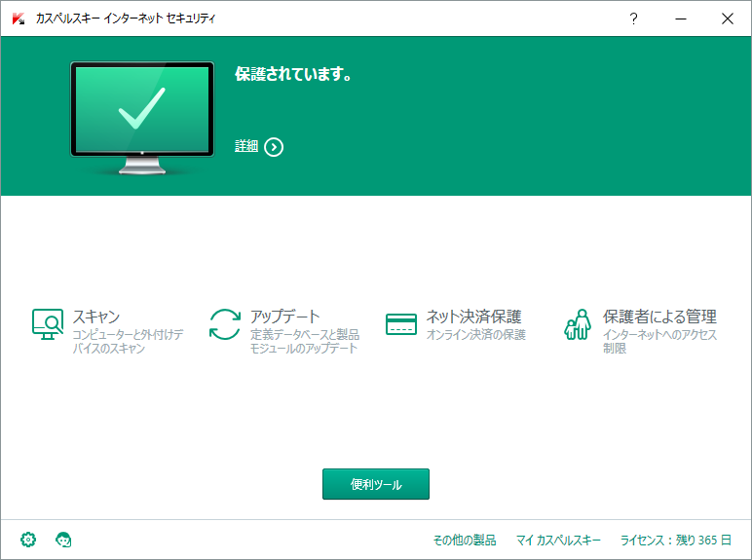Select the スキャン heading text
This screenshot has width=752, height=560.
tap(95, 317)
